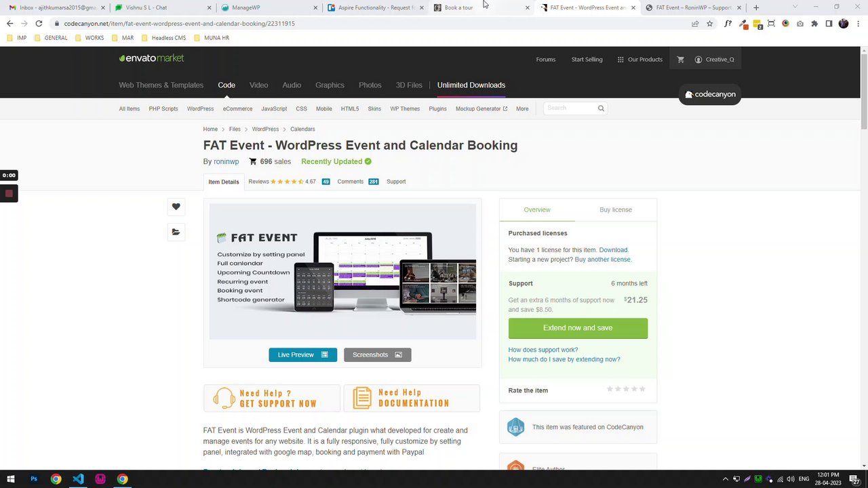Click the browser address bar
Viewport: 868px width, 488px height.
373,23
